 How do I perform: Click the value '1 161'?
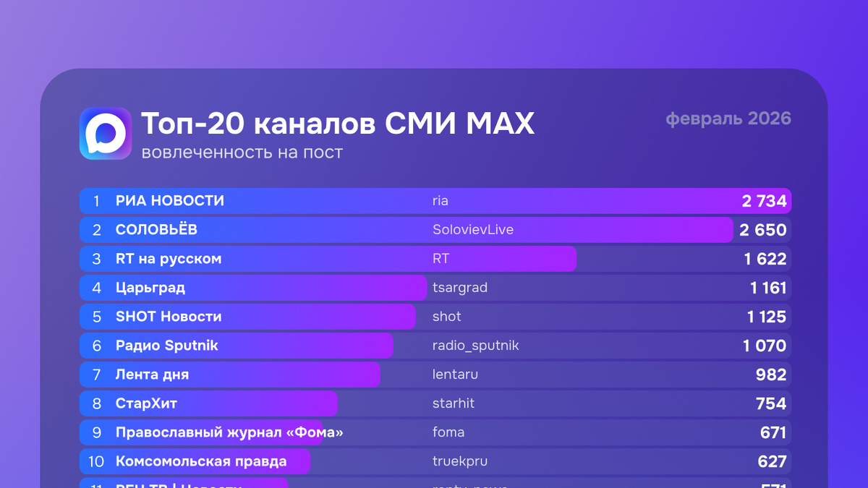[768, 288]
